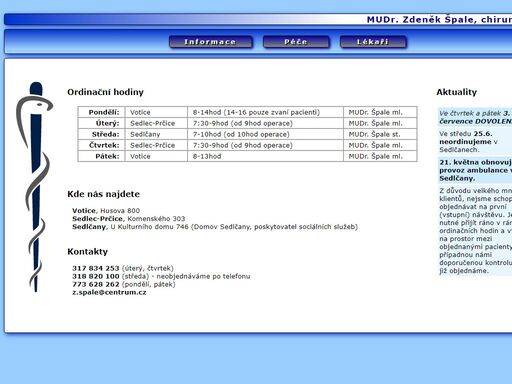Click the Aktuality heading

pos(457,92)
